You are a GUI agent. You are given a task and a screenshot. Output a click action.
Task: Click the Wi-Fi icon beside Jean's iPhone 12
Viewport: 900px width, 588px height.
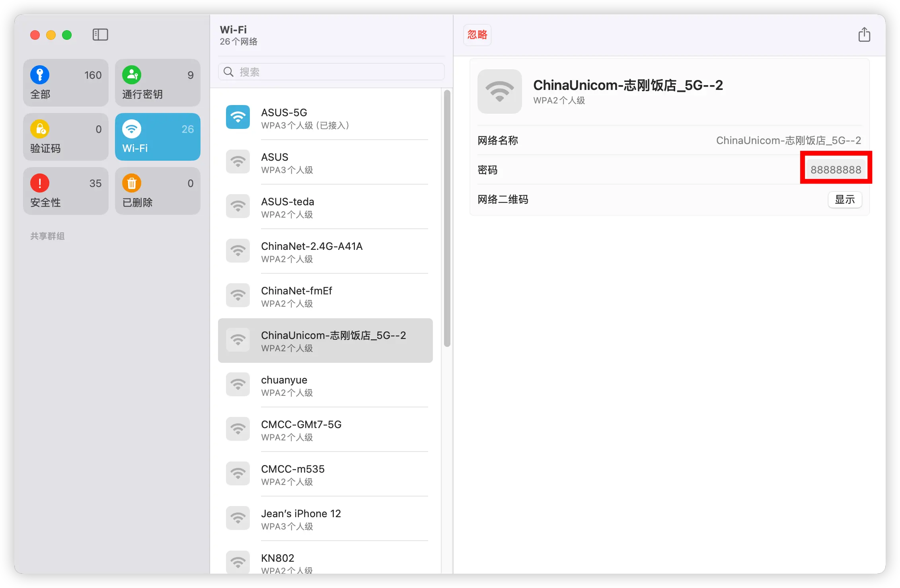(x=238, y=518)
